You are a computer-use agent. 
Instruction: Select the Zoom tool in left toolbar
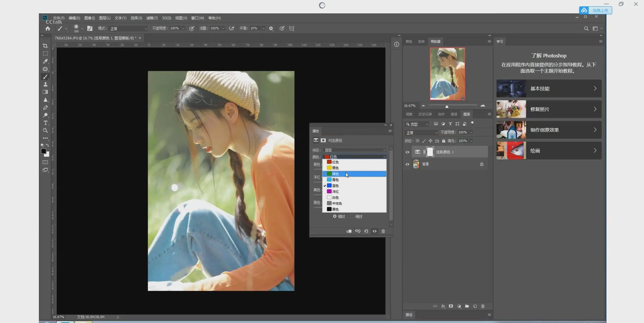click(x=45, y=130)
